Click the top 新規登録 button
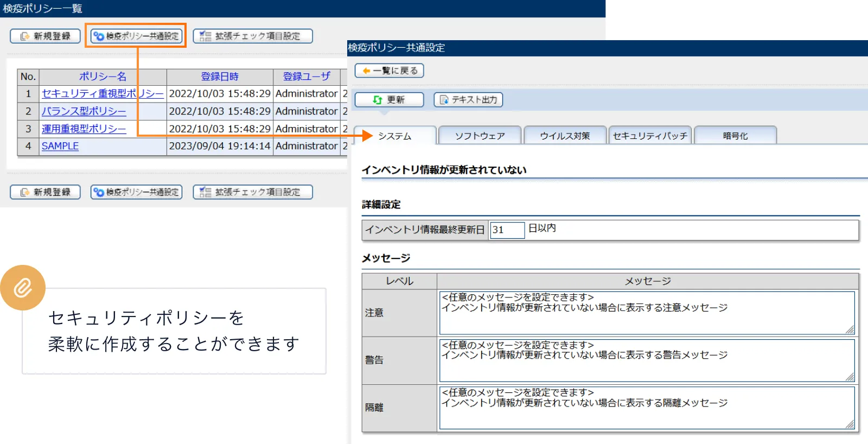This screenshot has width=868, height=444. (45, 36)
